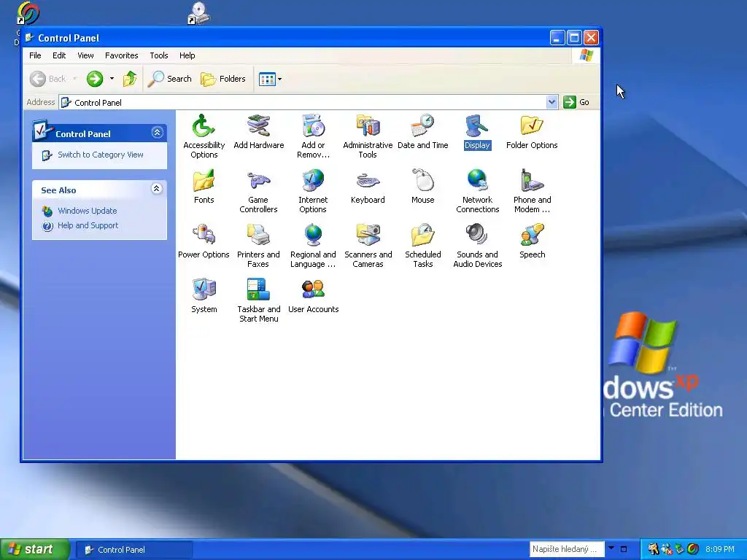Click the clock showing 8:09 PM
This screenshot has width=747, height=560.
pyautogui.click(x=720, y=549)
